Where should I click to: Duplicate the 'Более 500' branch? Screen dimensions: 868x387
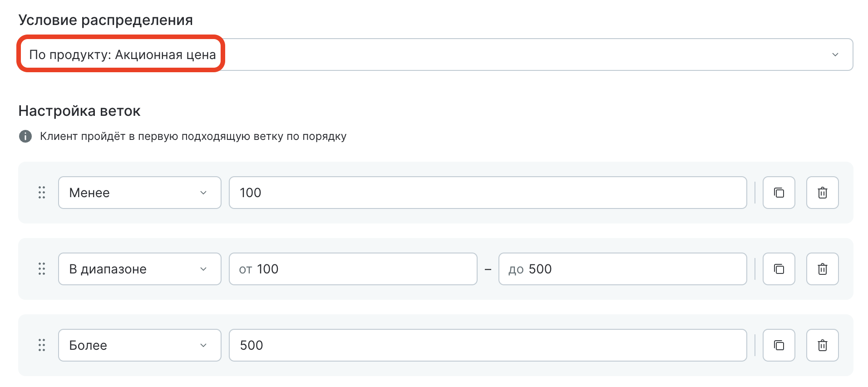779,345
